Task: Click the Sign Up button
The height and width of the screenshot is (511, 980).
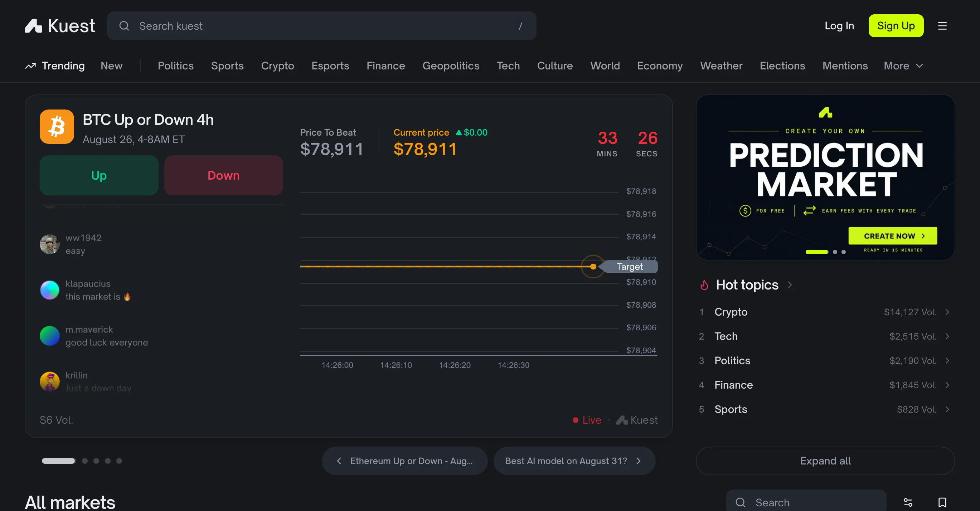Action: (x=896, y=26)
